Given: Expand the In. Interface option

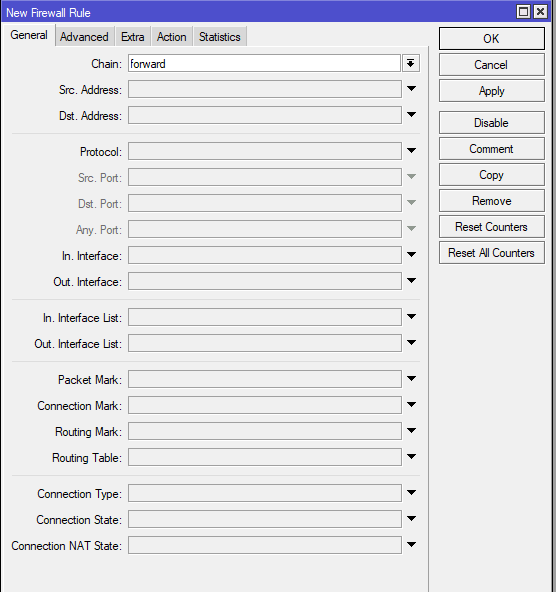Looking at the screenshot, I should click(411, 255).
